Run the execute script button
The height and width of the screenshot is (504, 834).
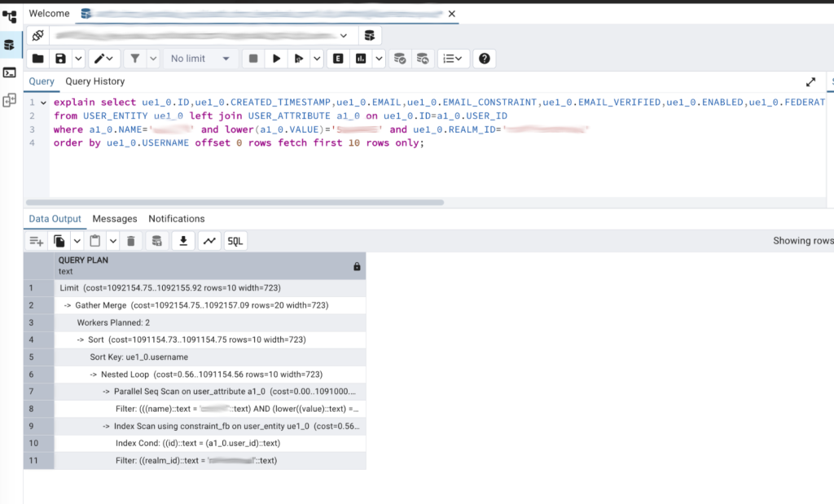click(298, 59)
